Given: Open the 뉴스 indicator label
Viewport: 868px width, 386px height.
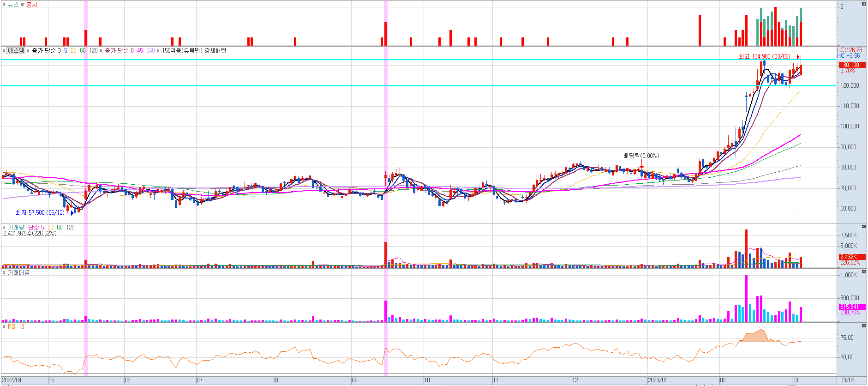Looking at the screenshot, I should [x=13, y=5].
